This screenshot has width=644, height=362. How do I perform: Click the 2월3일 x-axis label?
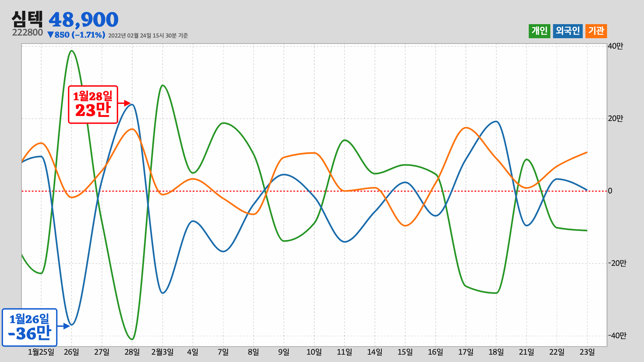click(162, 352)
